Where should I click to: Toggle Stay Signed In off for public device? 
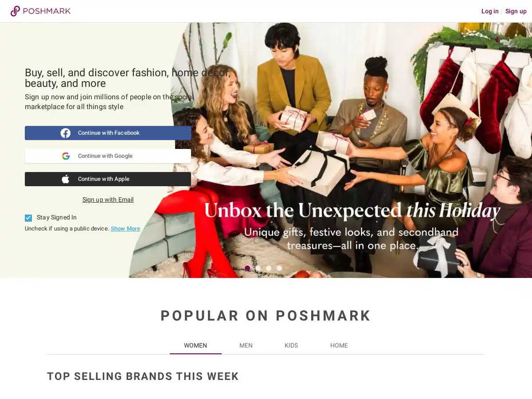tap(28, 218)
